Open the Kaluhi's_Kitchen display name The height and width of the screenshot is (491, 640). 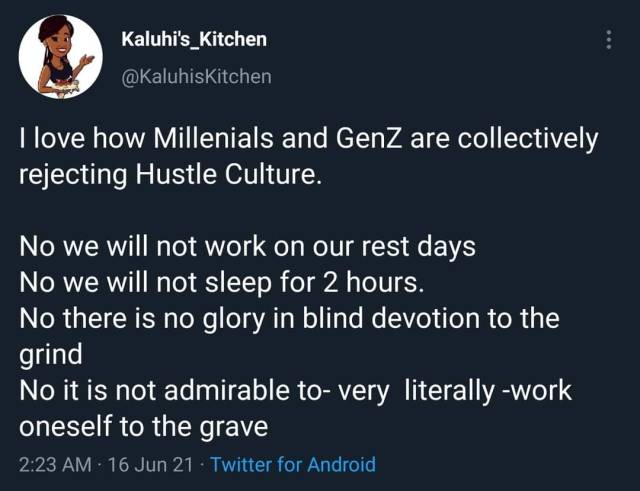194,39
